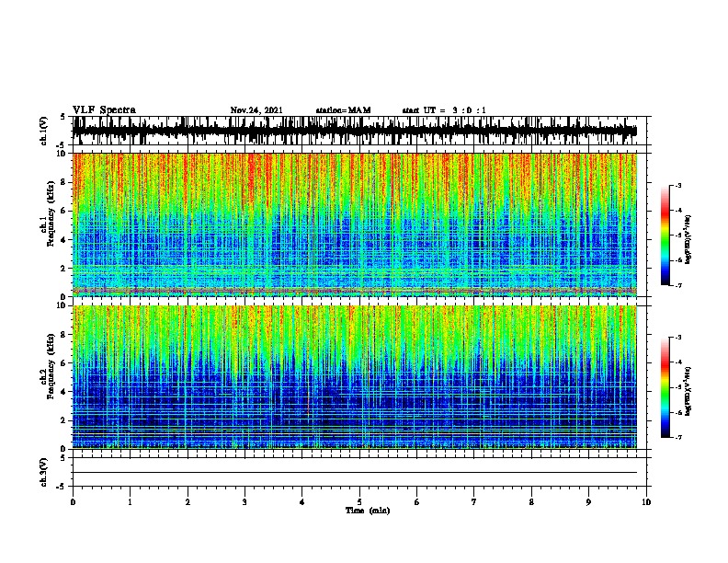The width and height of the screenshot is (728, 563).
Task: Click the "station=MAM" header label
Action: tap(343, 110)
